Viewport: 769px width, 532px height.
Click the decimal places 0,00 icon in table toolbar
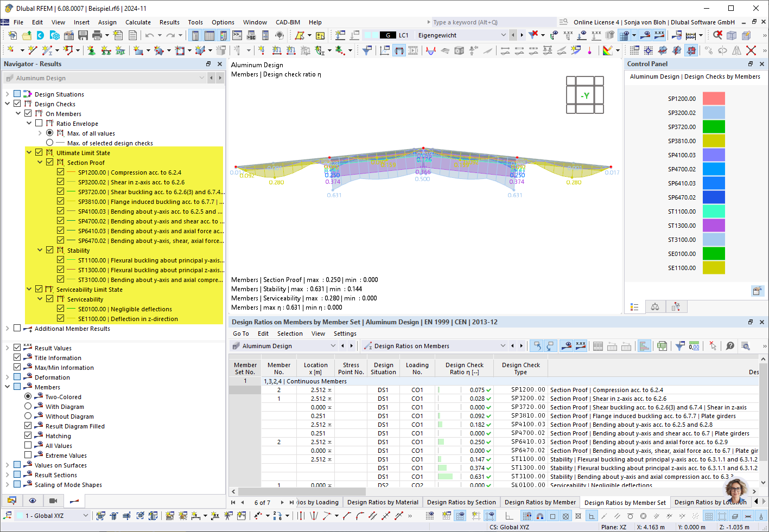(694, 346)
